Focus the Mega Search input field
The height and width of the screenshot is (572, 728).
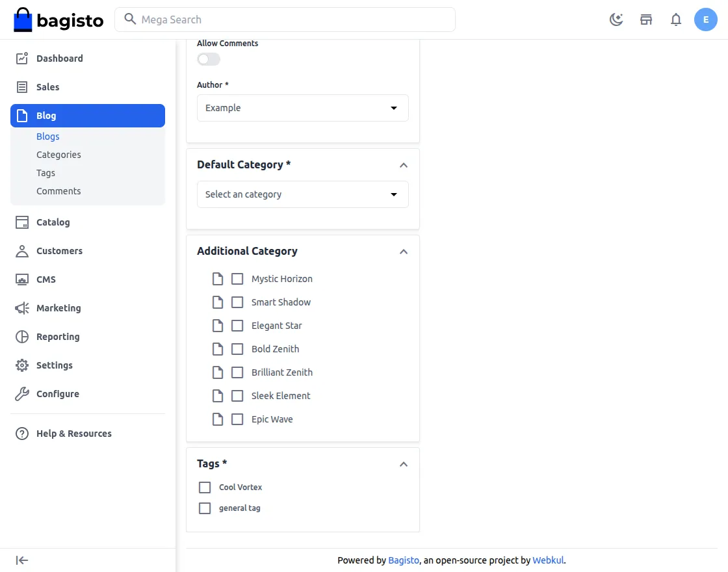click(285, 19)
